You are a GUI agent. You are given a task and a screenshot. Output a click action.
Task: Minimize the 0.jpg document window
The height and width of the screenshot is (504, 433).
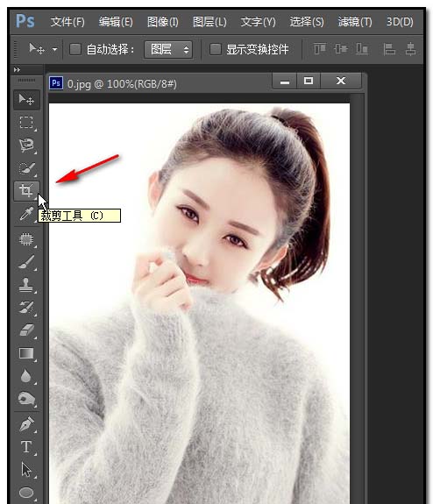click(285, 81)
